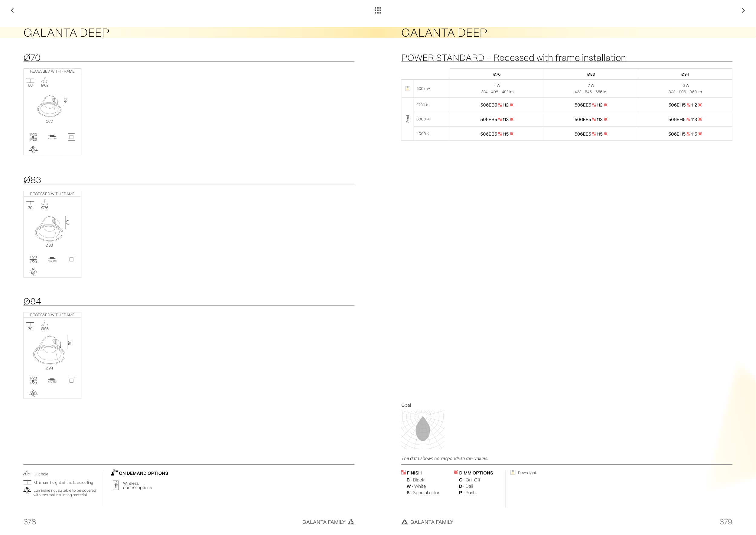Click the Cut hole legend icon
Viewport: 756px width, 535px height.
point(27,473)
